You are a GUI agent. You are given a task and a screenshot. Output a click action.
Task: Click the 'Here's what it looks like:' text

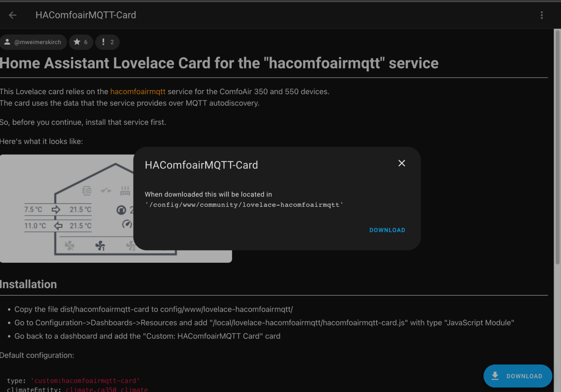coord(41,141)
